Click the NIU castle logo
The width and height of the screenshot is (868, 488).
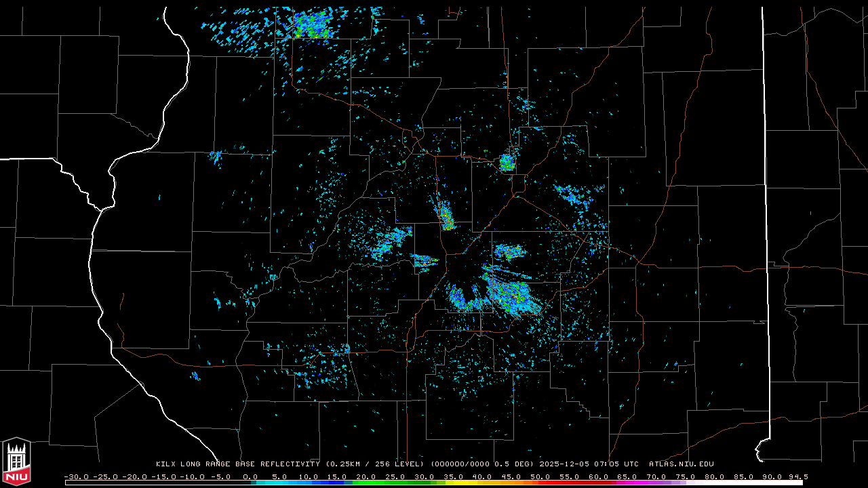coord(16,462)
